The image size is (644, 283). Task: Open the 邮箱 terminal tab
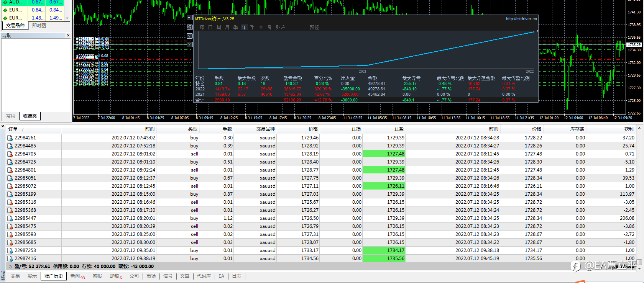click(116, 276)
